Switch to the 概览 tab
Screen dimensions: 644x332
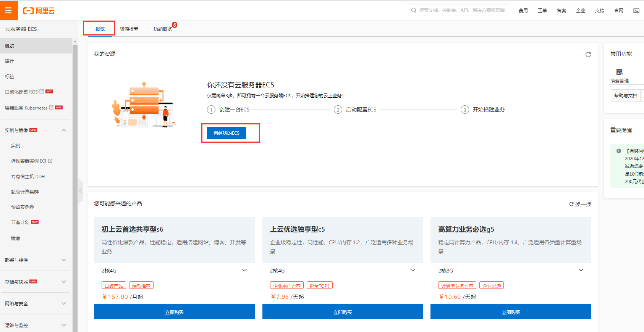[100, 29]
